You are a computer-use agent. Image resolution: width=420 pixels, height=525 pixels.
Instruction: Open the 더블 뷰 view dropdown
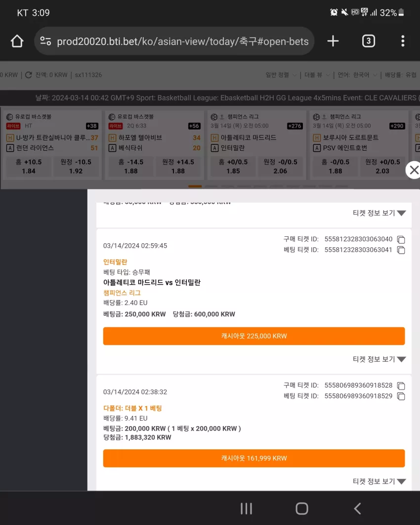pyautogui.click(x=317, y=75)
